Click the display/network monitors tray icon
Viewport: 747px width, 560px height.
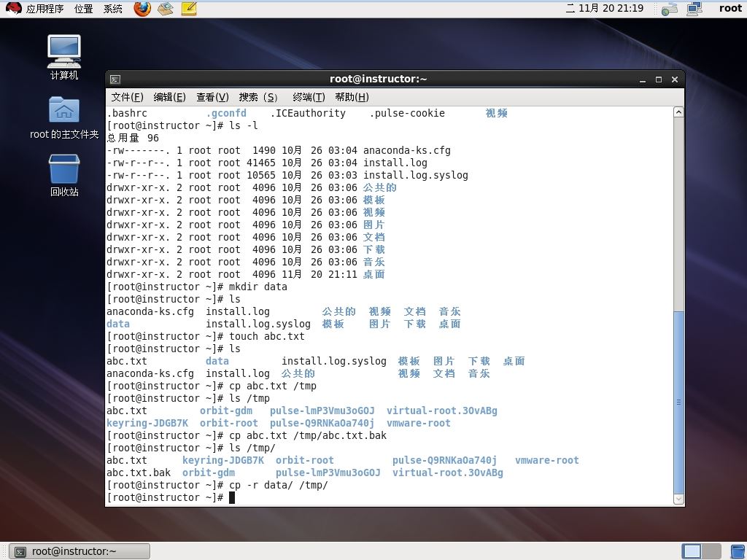pyautogui.click(x=694, y=9)
